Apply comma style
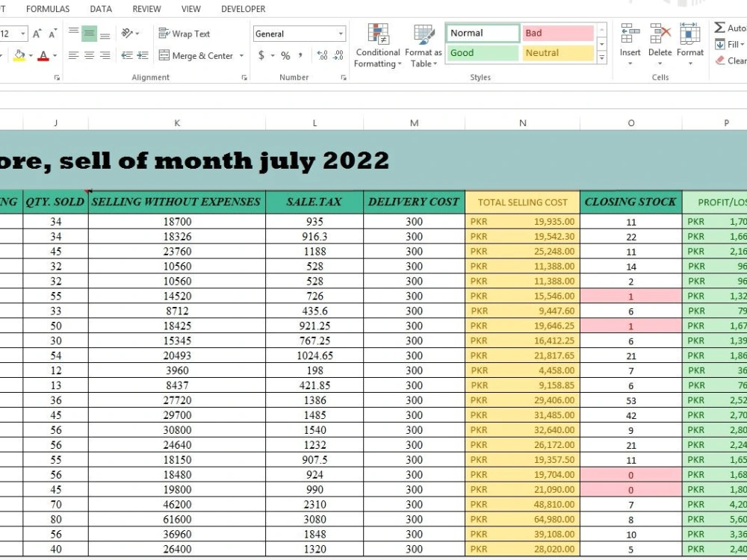 [x=300, y=56]
